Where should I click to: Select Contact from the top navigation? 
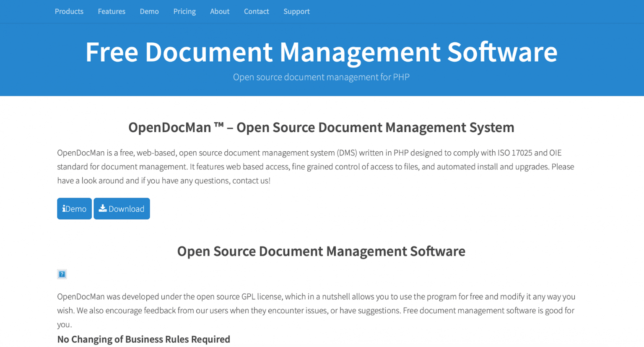256,11
